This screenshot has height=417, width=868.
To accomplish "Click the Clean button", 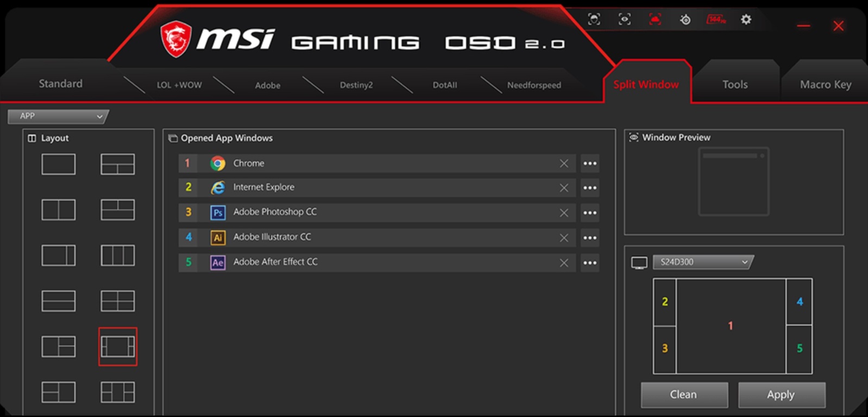I will (684, 395).
